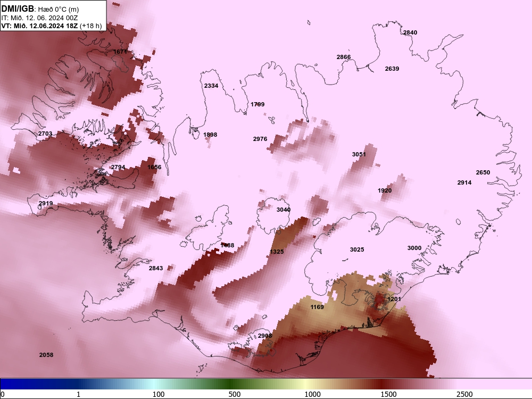
Task: Click the 1799 value label
Action: point(257,104)
